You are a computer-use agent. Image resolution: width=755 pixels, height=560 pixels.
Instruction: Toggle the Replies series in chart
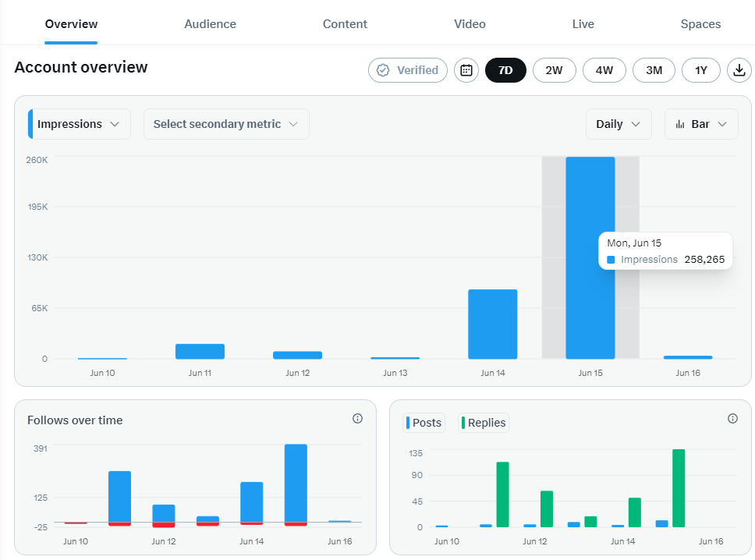pyautogui.click(x=484, y=423)
